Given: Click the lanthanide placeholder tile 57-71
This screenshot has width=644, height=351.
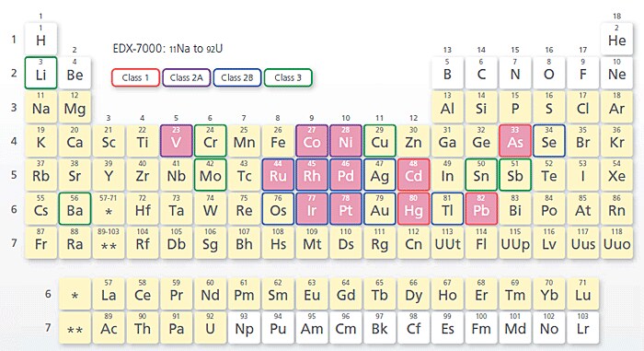Looking at the screenshot, I should point(109,208).
